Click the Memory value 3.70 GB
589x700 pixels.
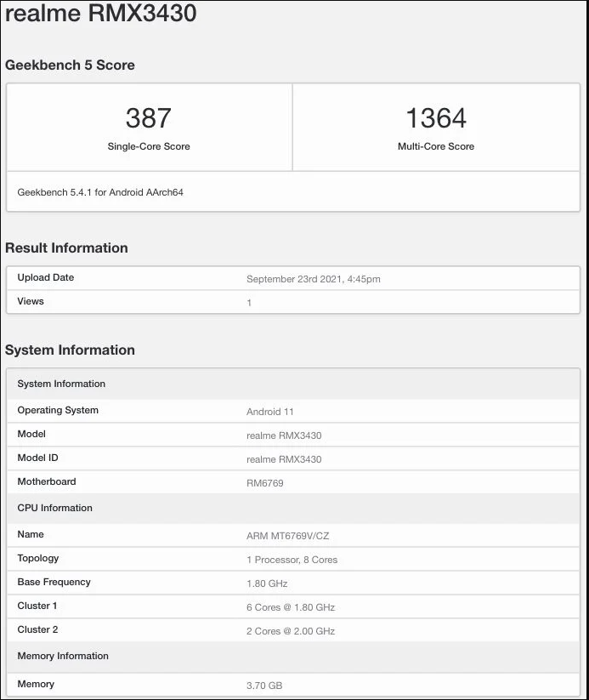click(264, 686)
